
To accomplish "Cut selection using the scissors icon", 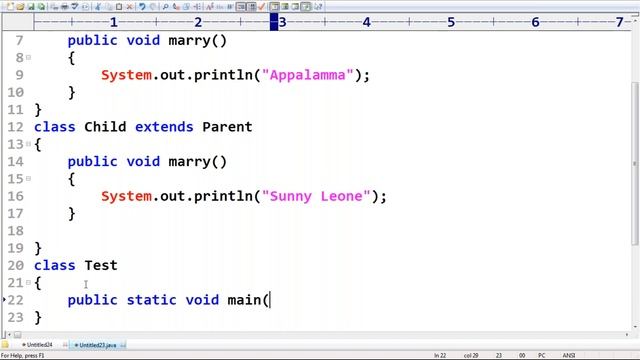I will pyautogui.click(x=98, y=7).
